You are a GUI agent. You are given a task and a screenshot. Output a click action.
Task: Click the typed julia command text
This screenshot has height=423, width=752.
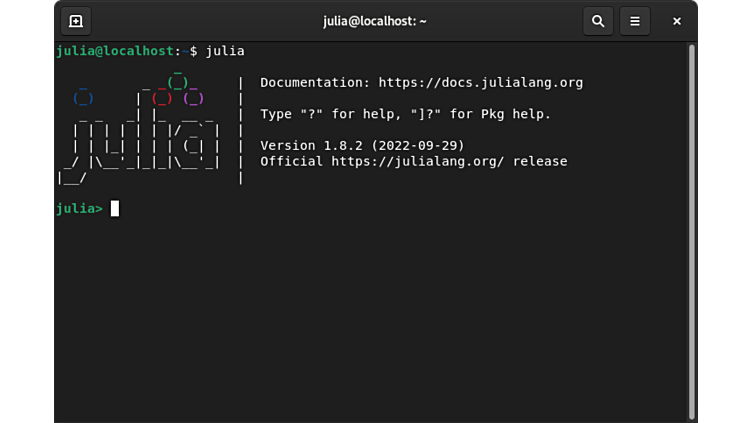coord(225,51)
